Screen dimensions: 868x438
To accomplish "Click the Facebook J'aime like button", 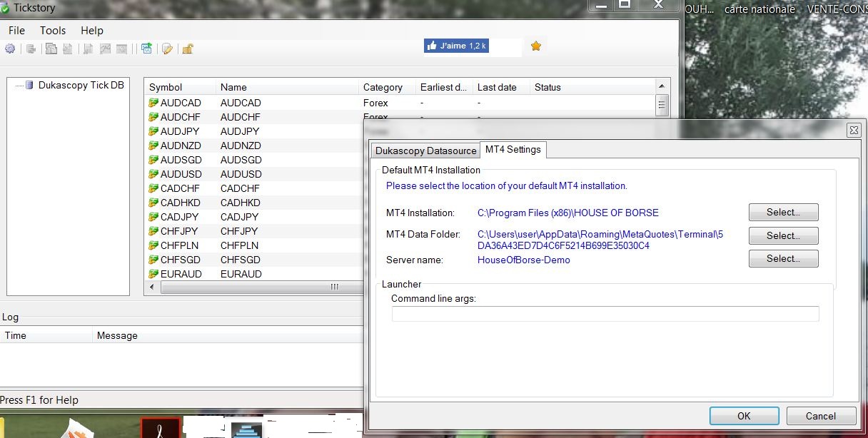I will coord(456,46).
